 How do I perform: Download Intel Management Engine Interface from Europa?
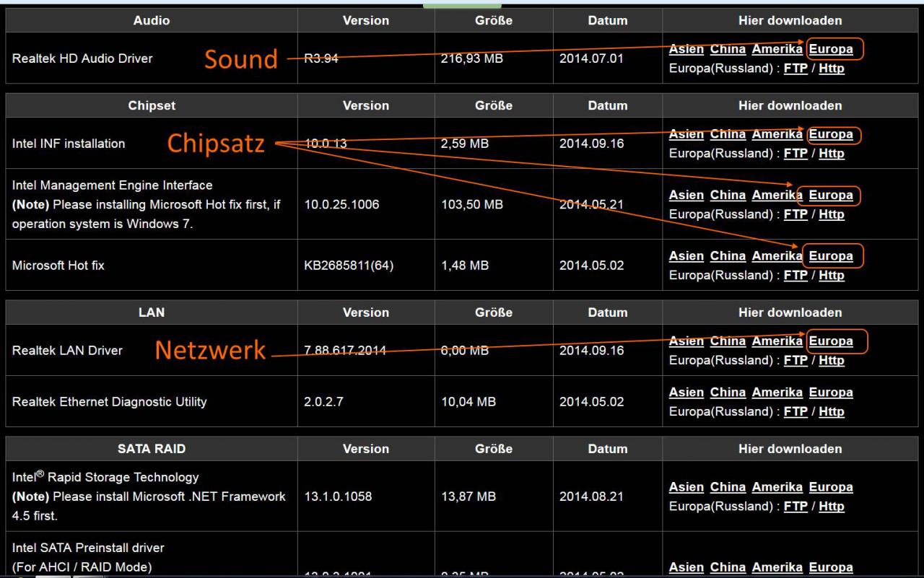pos(831,195)
